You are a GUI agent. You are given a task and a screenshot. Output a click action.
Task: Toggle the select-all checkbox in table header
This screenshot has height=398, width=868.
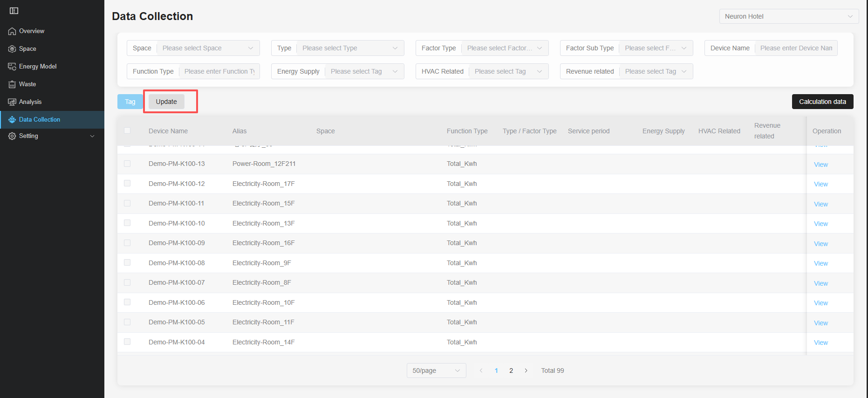point(127,131)
